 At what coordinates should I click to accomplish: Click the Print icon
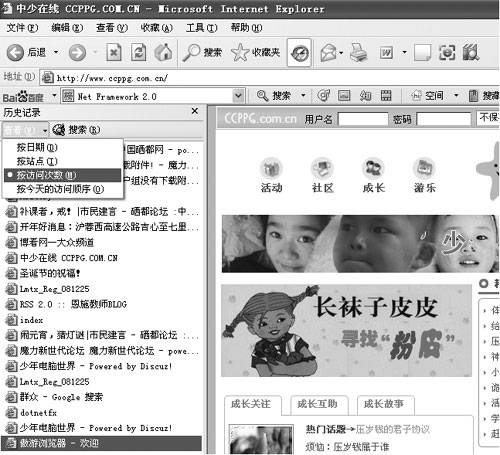click(358, 53)
